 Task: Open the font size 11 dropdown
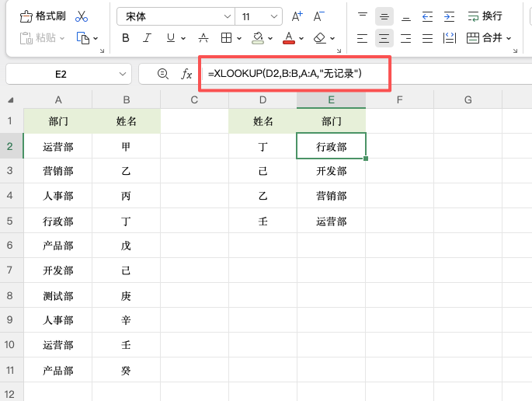[x=274, y=16]
